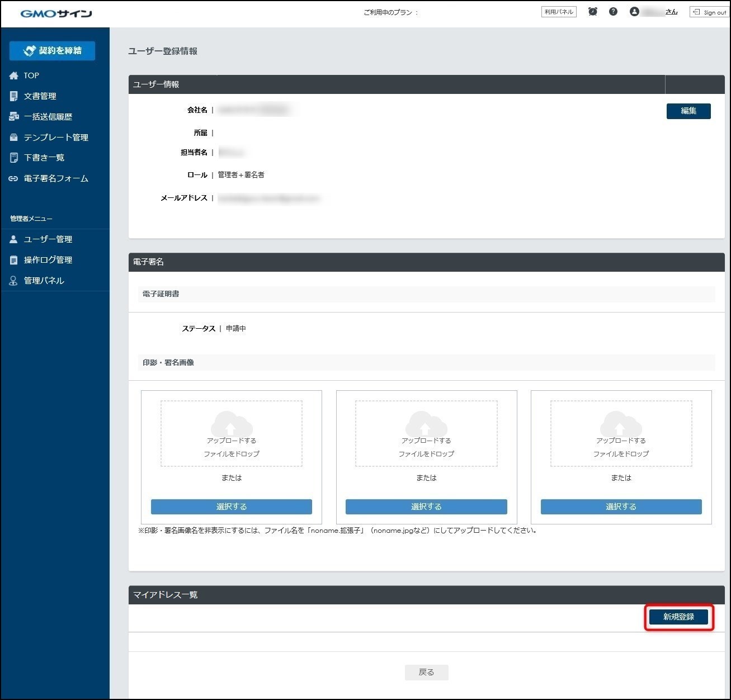The width and height of the screenshot is (731, 700).
Task: Click the ユーザー登録情報 page heading
Action: tap(163, 51)
